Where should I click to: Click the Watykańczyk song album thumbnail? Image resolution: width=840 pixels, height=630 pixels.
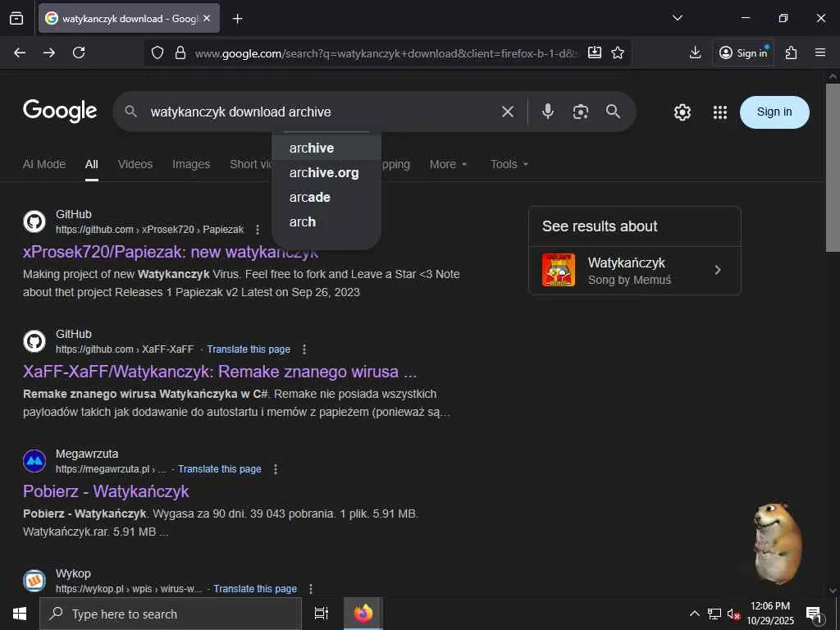[x=558, y=270]
